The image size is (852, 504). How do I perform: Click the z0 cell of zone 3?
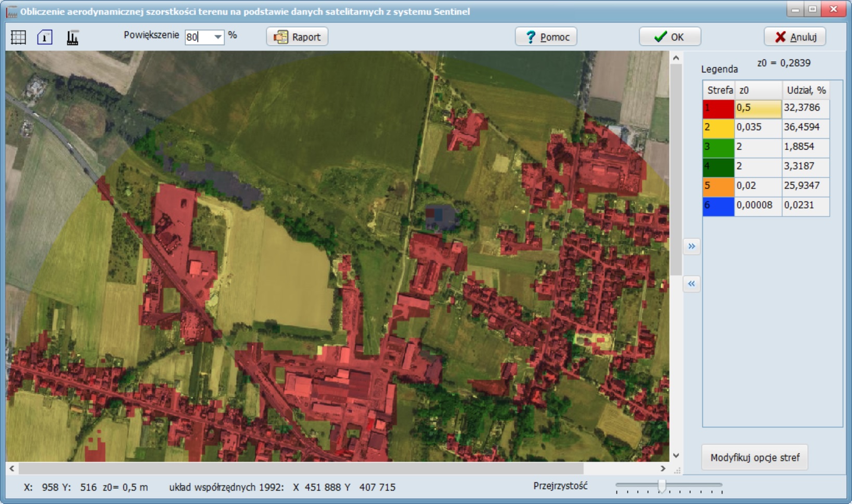click(x=758, y=147)
